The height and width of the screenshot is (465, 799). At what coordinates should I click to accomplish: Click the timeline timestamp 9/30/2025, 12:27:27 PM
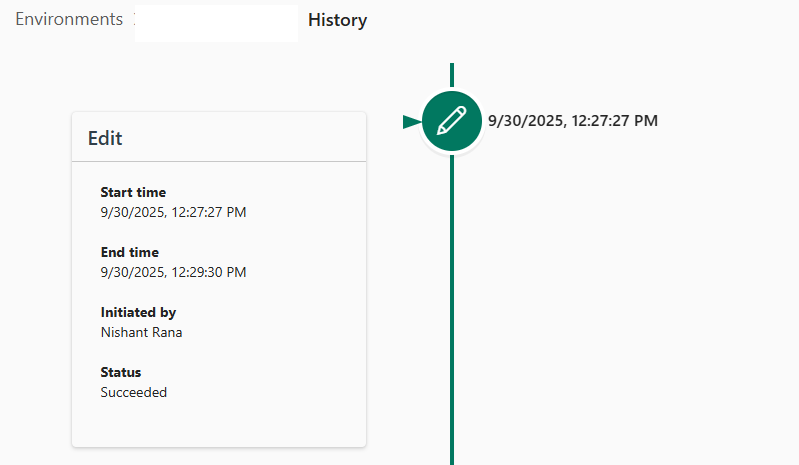[572, 121]
